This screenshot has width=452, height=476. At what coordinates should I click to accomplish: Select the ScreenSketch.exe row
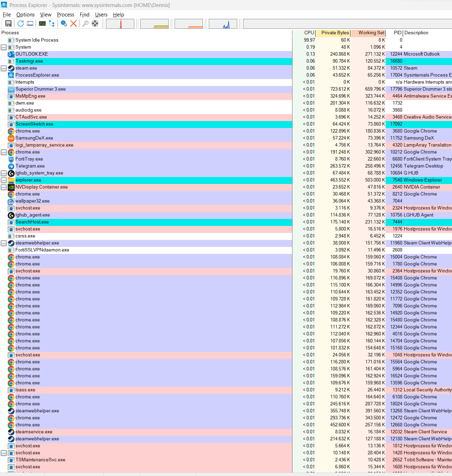point(226,124)
